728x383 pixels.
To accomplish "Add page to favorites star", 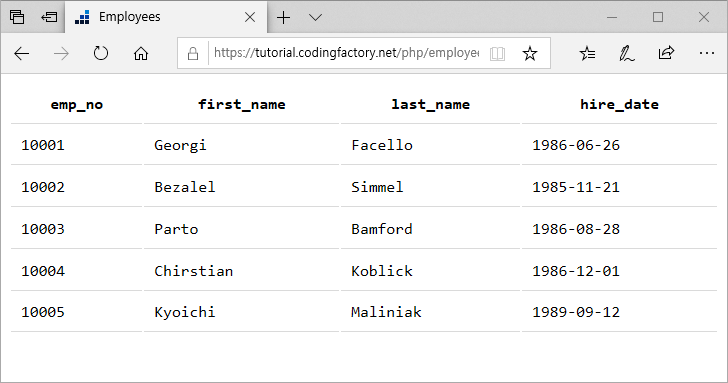I will pyautogui.click(x=530, y=53).
